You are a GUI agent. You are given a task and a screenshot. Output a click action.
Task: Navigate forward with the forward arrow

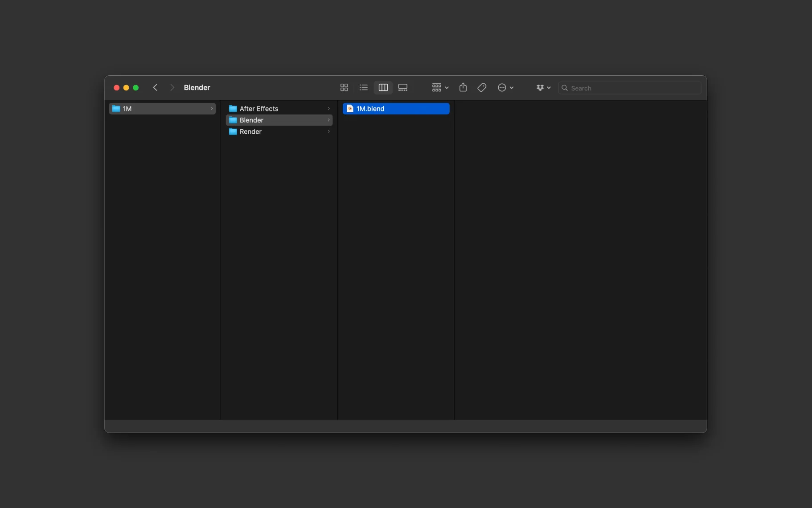pyautogui.click(x=172, y=87)
